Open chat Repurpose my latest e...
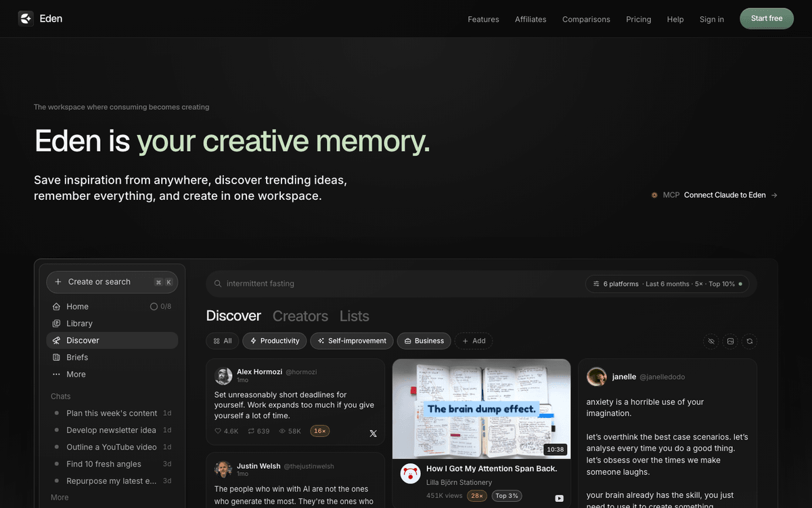 click(112, 481)
